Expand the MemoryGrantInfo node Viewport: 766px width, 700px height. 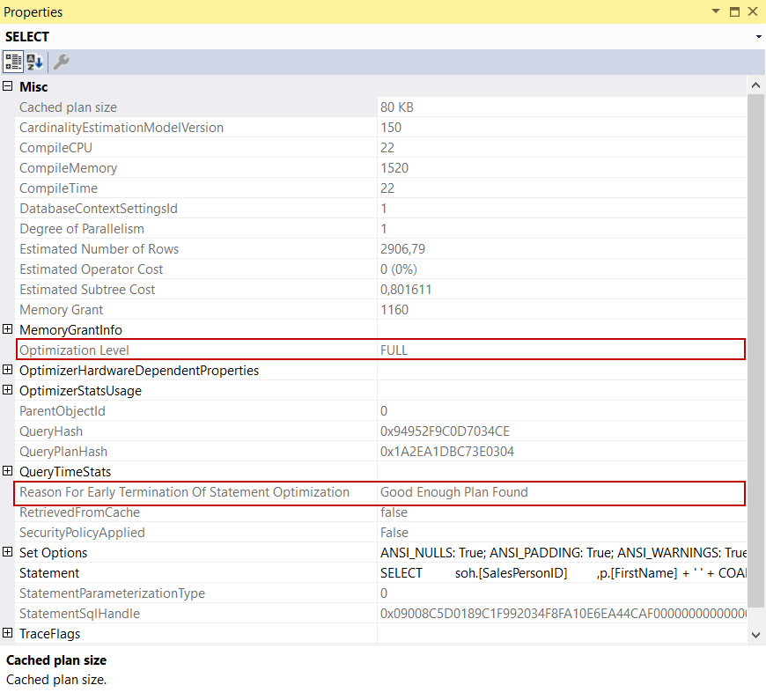7,329
